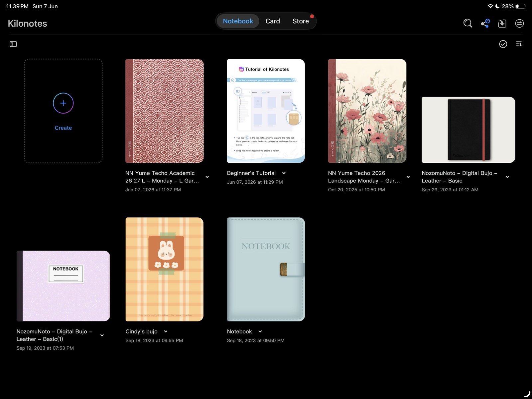Expand options for NozomuNoto Leather – Basic(1)
Image resolution: width=532 pixels, height=399 pixels.
click(x=102, y=335)
